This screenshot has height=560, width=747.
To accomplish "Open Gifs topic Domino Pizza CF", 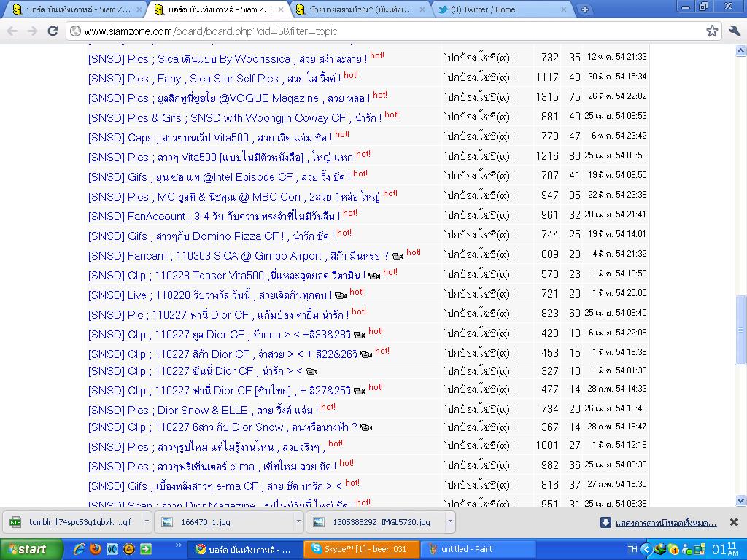I will tap(211, 236).
